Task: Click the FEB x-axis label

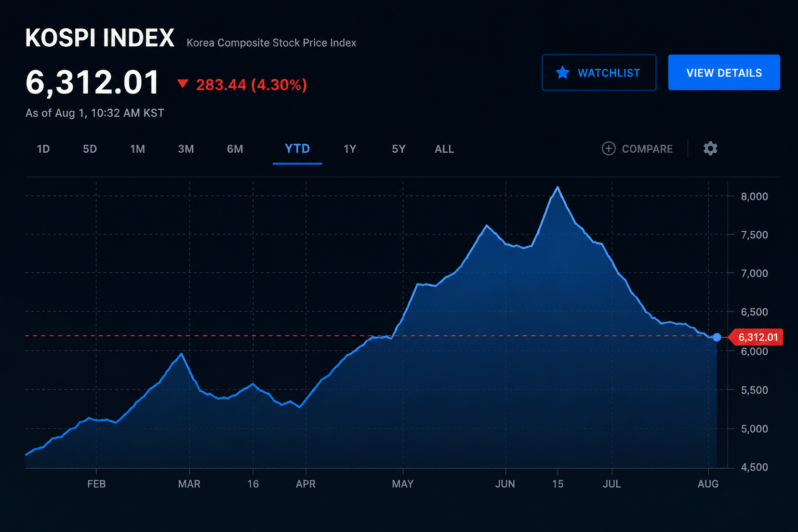Action: click(97, 484)
